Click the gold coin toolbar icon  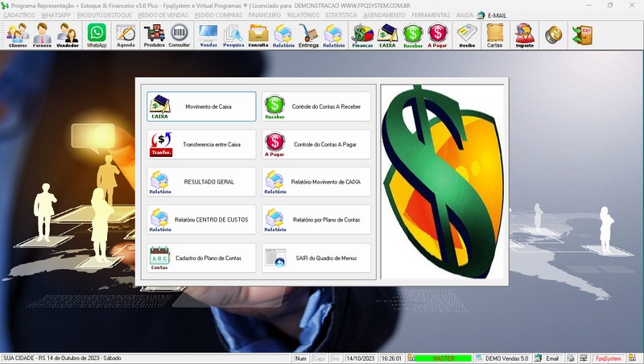pos(553,35)
